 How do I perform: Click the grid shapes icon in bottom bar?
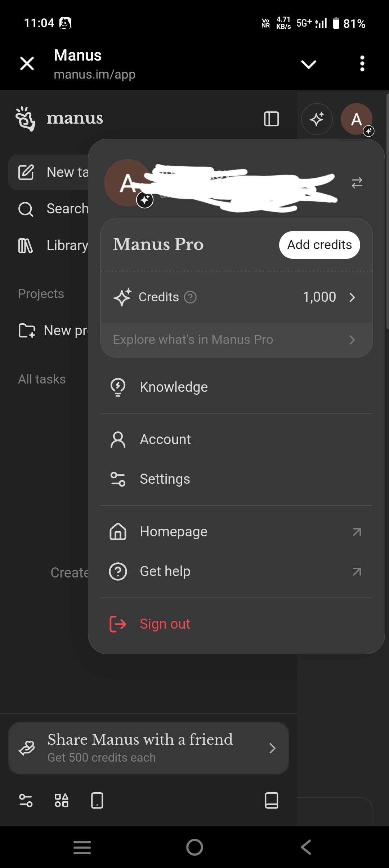62,801
